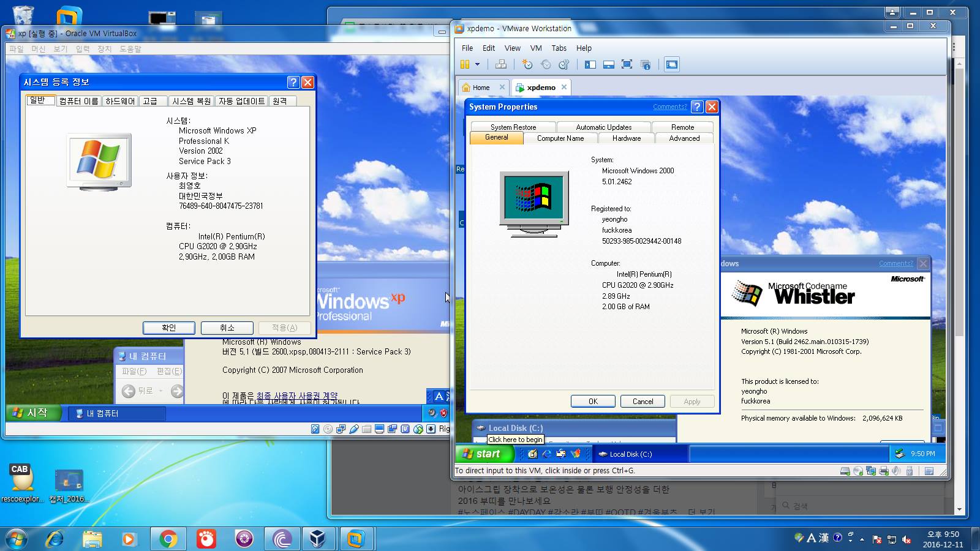
Task: Open Google Chrome from Windows 7 taskbar
Action: [168, 539]
